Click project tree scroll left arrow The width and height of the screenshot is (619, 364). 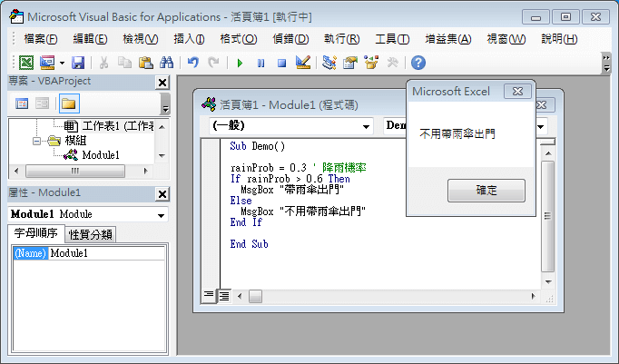pyautogui.click(x=16, y=171)
